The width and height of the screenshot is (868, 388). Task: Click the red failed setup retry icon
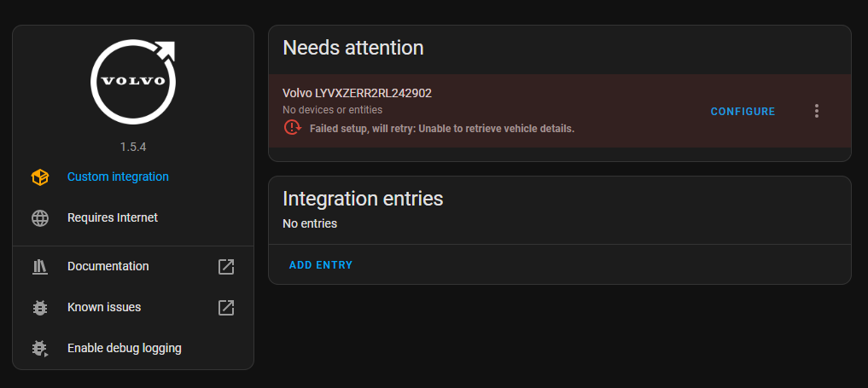pyautogui.click(x=293, y=128)
